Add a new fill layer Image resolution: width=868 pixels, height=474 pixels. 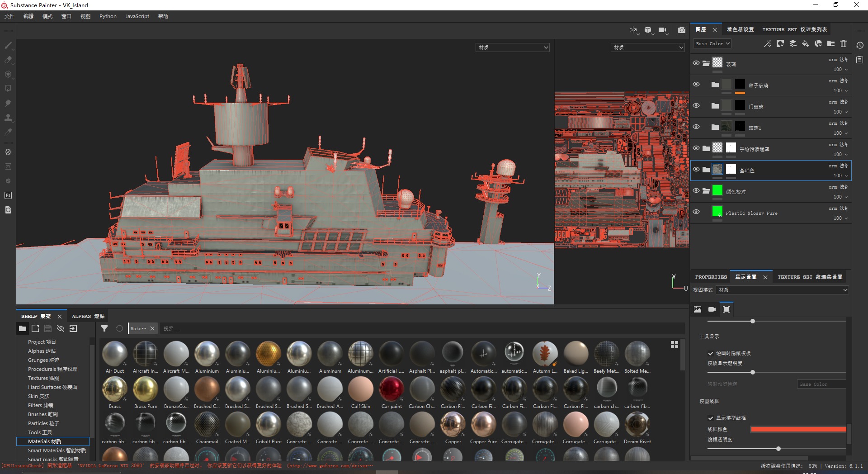[x=806, y=43]
